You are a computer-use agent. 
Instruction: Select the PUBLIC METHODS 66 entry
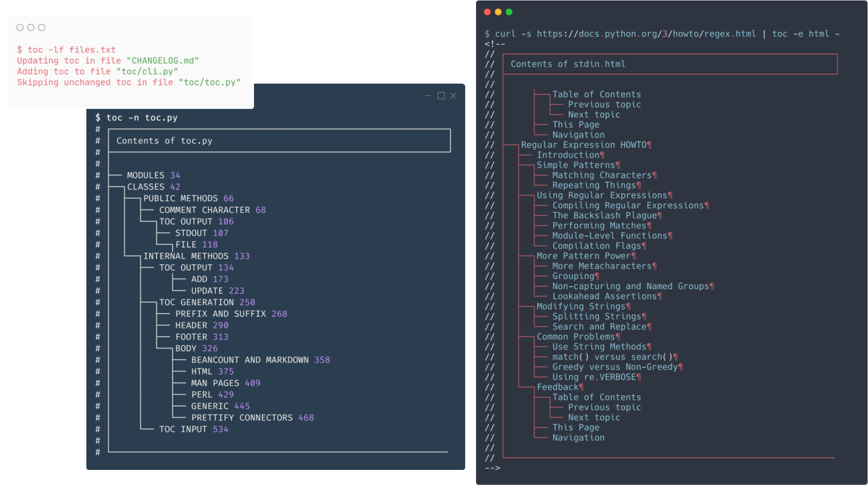(189, 198)
